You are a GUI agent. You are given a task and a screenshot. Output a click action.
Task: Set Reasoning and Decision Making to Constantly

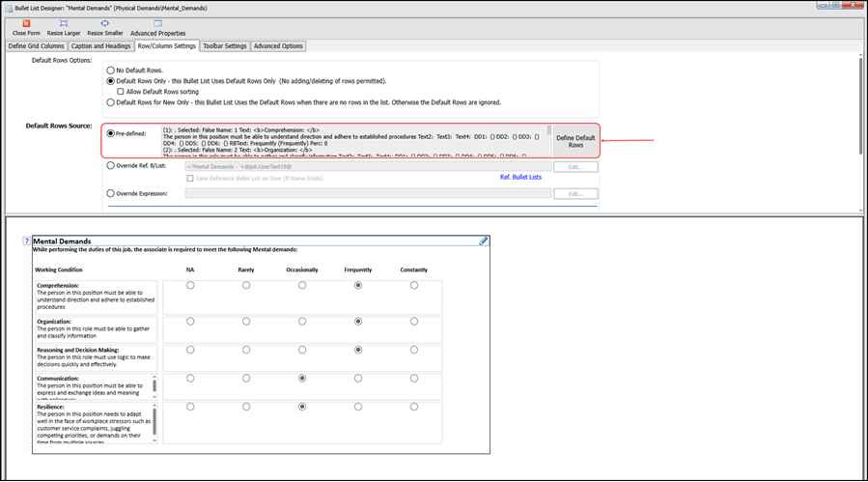[x=414, y=350]
